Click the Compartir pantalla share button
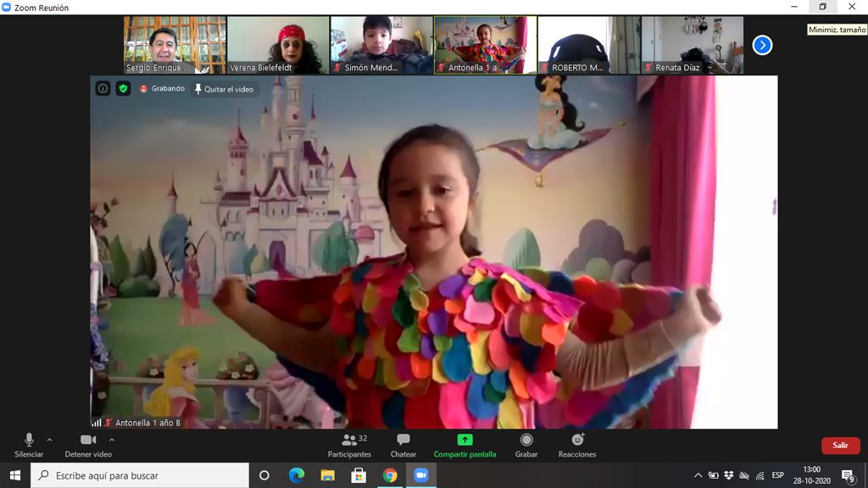Image resolution: width=868 pixels, height=488 pixels. (x=465, y=445)
